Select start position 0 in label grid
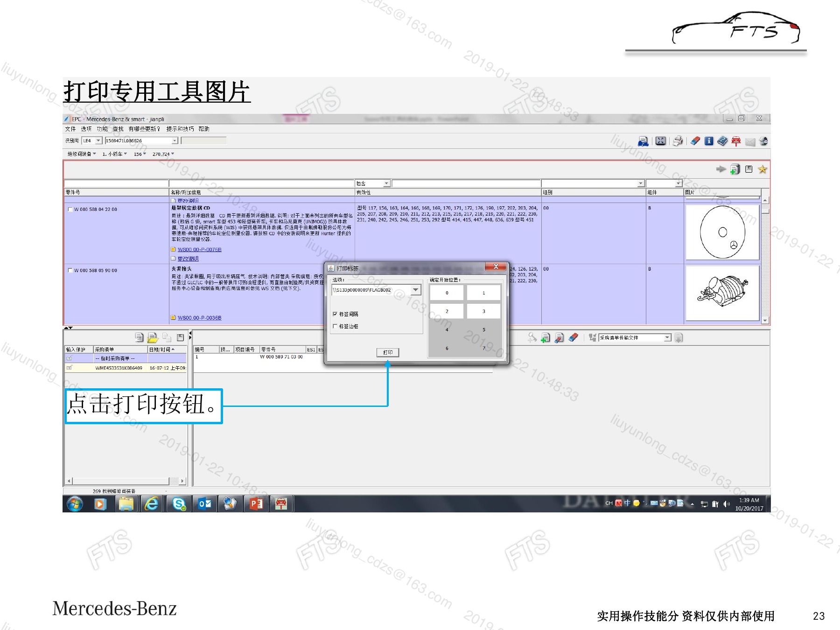Viewport: 840px width, 630px height. coord(447,293)
